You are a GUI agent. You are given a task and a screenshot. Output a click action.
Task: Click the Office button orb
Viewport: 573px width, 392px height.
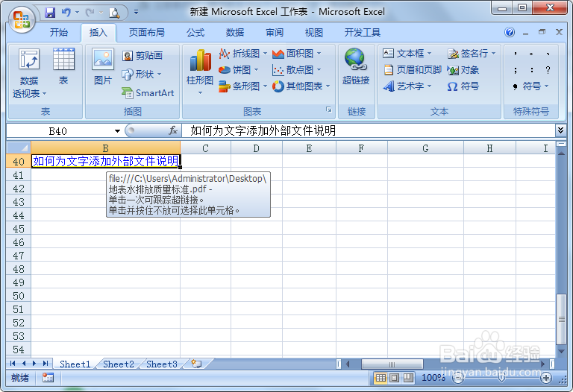22,19
